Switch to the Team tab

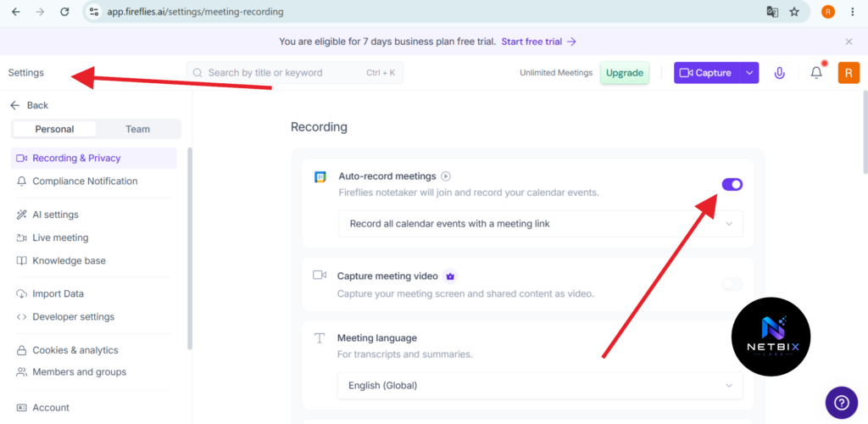[137, 129]
